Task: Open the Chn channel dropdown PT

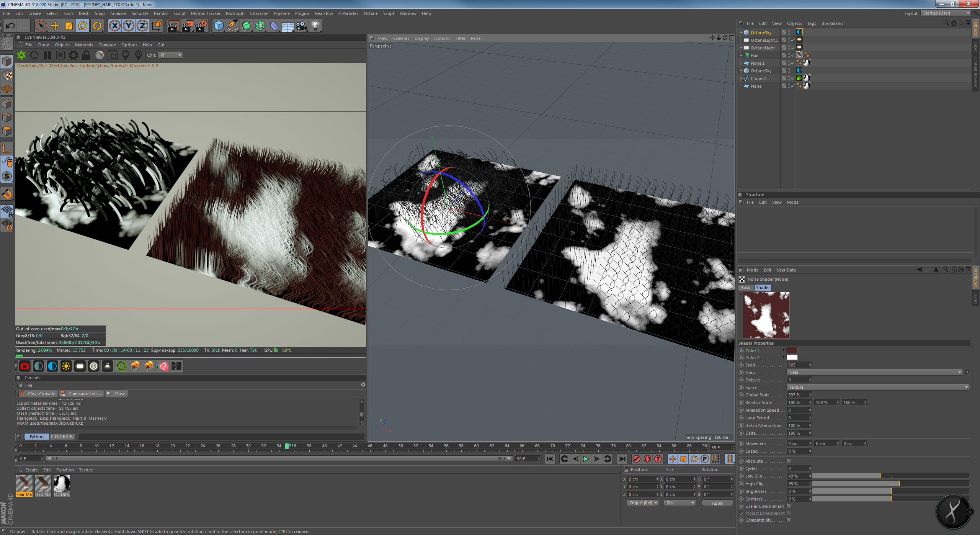Action: [170, 55]
